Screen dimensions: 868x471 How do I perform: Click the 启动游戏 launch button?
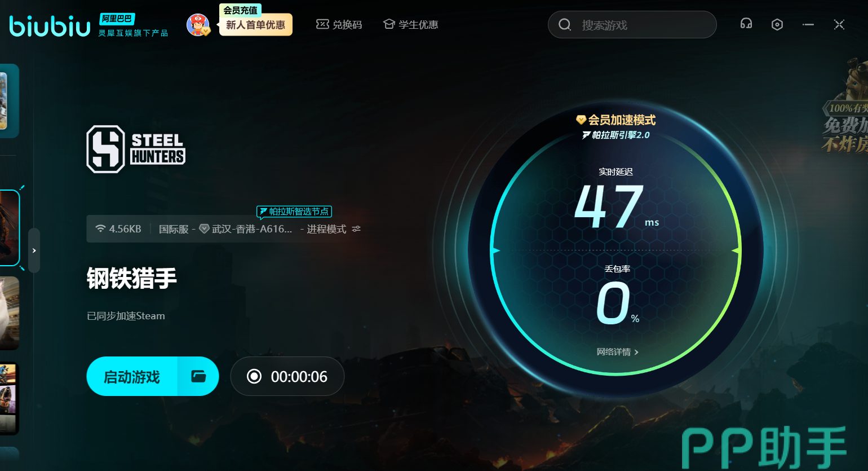[x=132, y=376]
